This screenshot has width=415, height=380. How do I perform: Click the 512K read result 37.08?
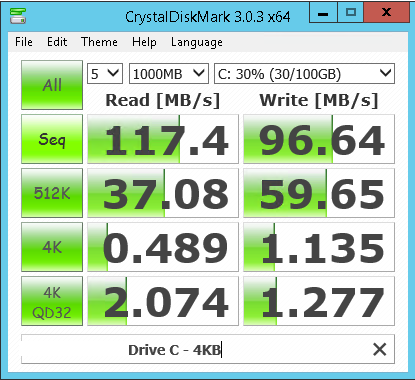pos(163,193)
